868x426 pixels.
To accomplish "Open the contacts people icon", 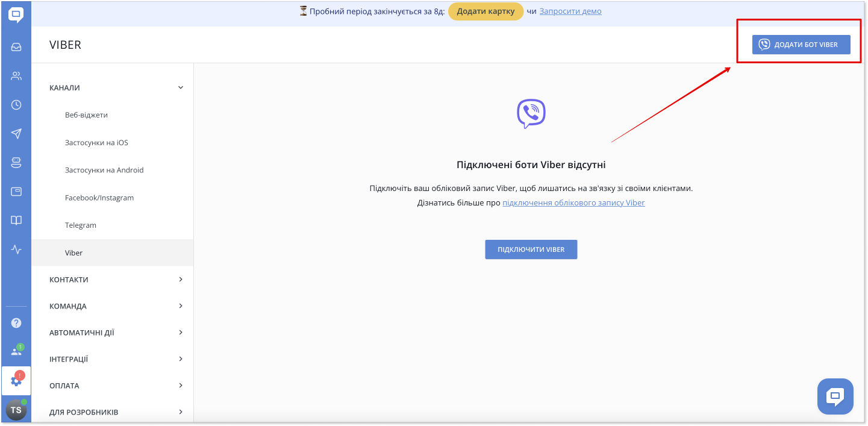I will (16, 76).
